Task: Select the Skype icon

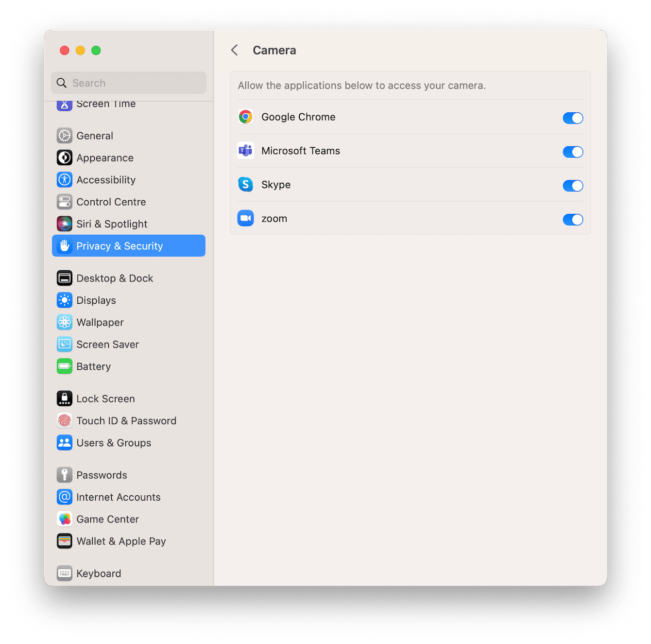Action: (245, 185)
